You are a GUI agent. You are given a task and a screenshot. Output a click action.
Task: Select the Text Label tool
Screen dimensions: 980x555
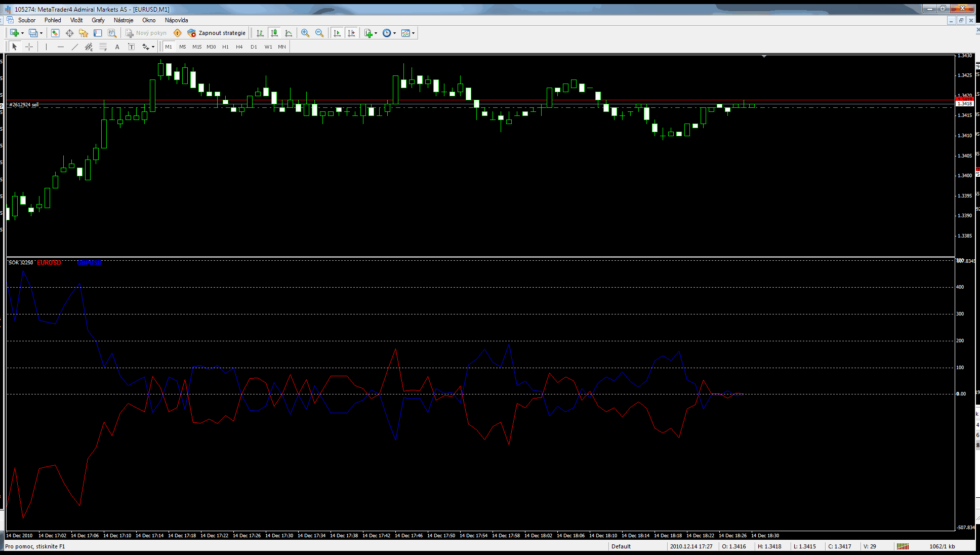click(131, 47)
